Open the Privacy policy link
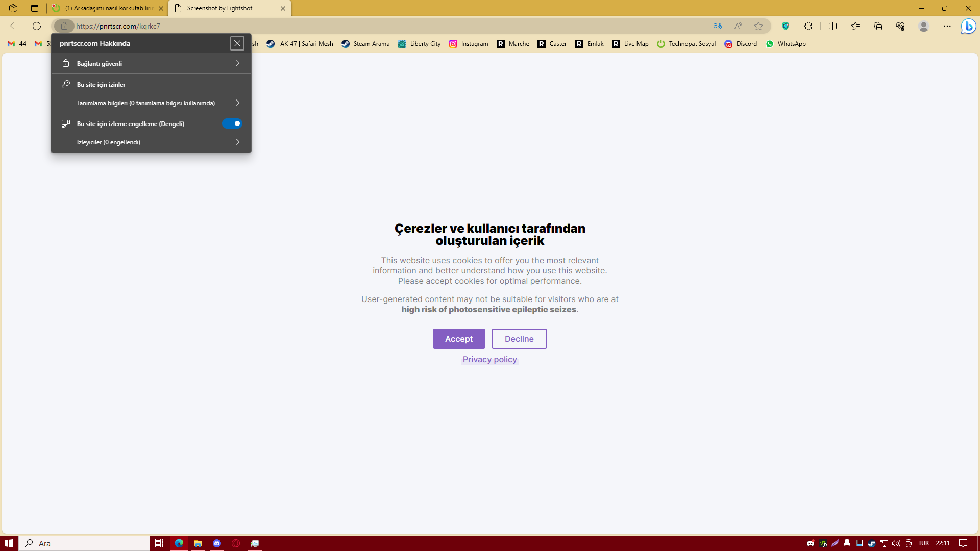This screenshot has width=980, height=551. 489,360
